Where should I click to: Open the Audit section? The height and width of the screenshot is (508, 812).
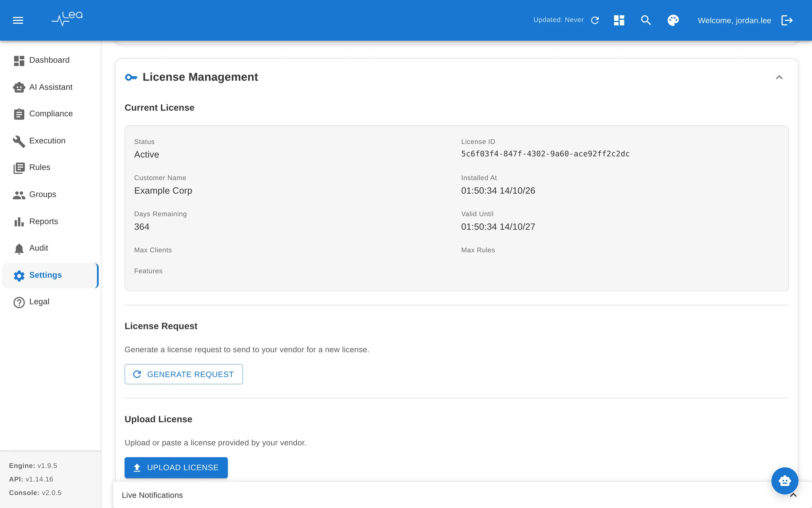tap(50, 248)
